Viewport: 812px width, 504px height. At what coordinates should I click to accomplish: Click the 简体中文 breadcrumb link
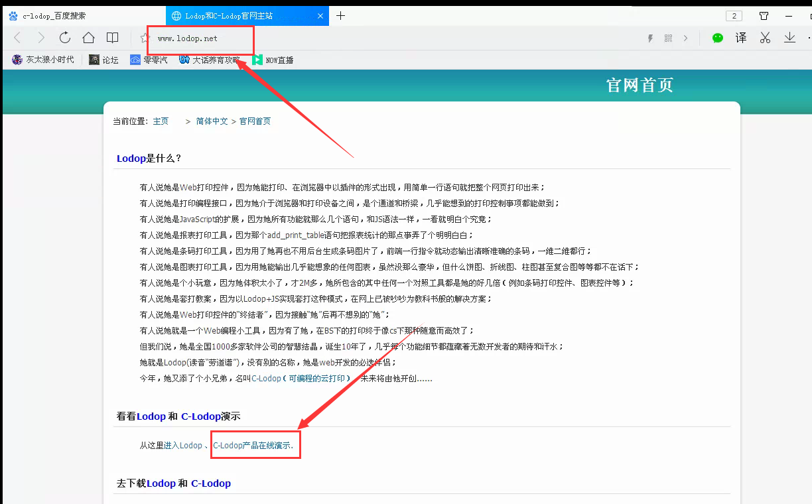point(212,121)
